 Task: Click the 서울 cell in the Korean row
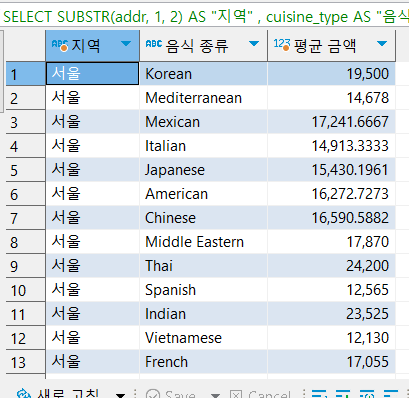click(93, 74)
